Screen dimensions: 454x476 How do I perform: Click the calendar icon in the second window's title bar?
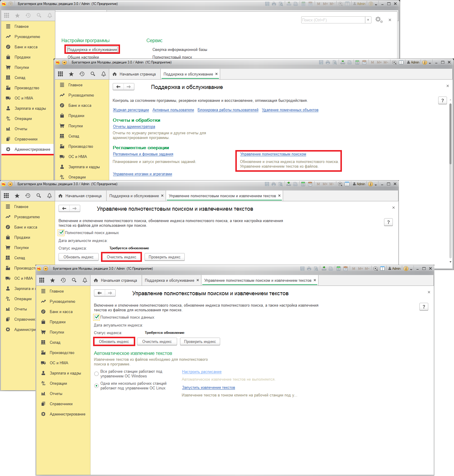point(364,62)
